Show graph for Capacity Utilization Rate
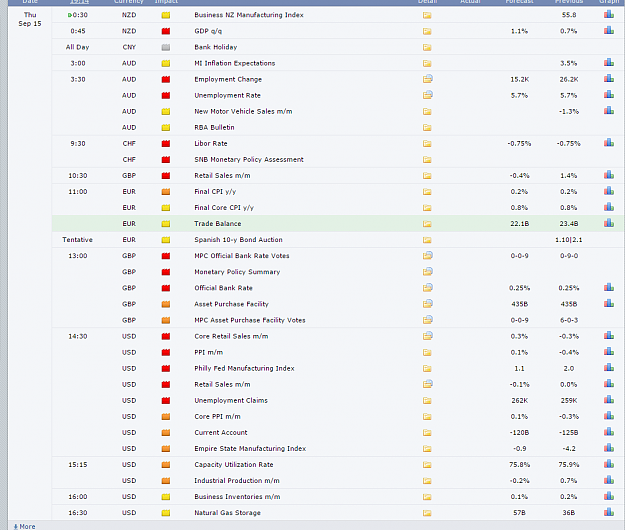625x530 pixels. click(609, 464)
